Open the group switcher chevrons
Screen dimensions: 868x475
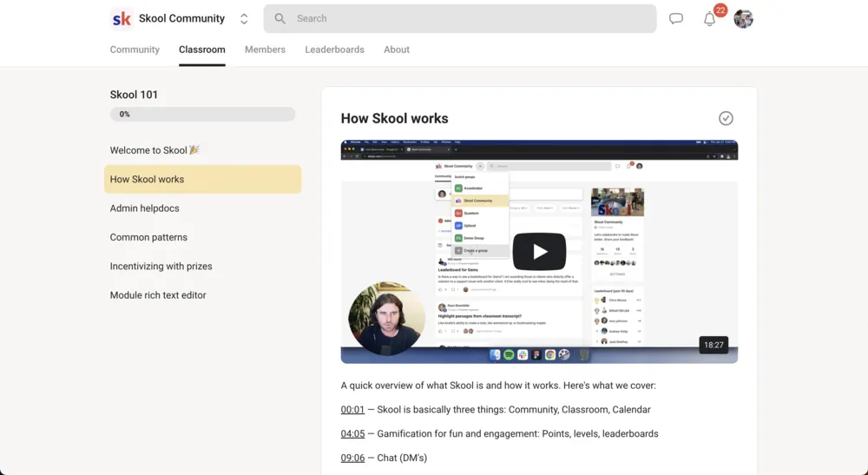tap(244, 19)
